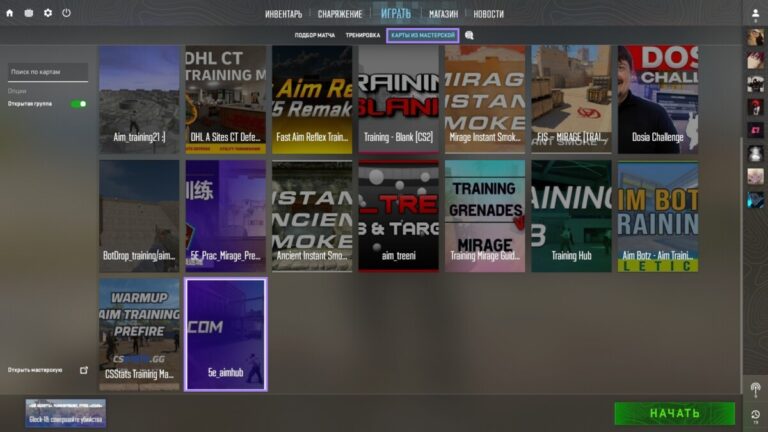Open СНАРЯЖЕНИЕ menu
This screenshot has height=432, width=768.
pyautogui.click(x=340, y=14)
